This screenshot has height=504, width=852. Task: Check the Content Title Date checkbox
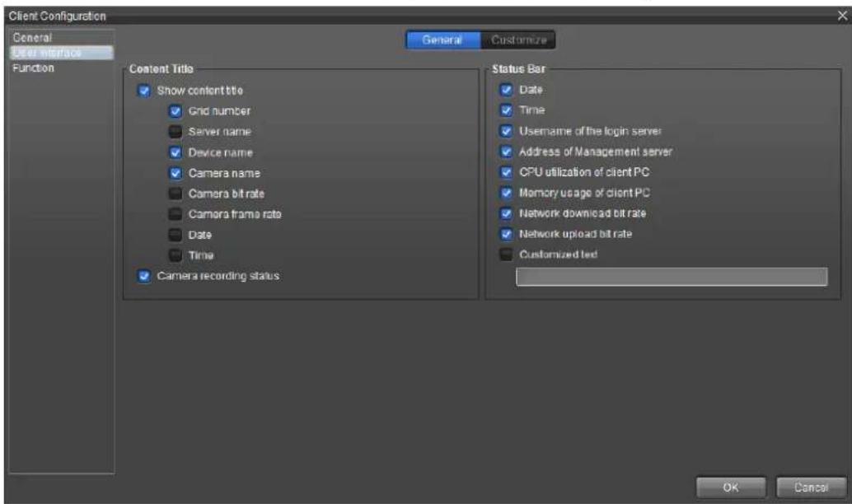coord(175,235)
